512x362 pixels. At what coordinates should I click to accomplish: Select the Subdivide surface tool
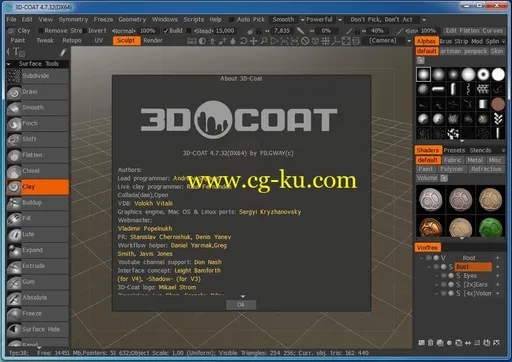pos(37,76)
